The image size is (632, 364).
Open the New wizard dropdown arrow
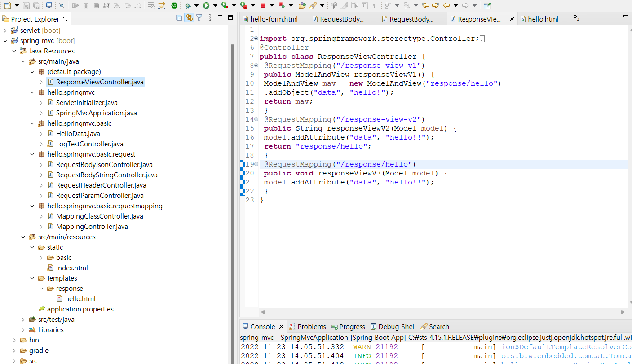[x=17, y=5]
